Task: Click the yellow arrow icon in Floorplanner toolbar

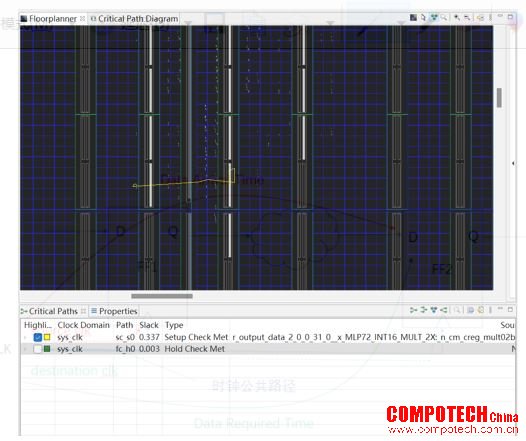Action: (479, 18)
